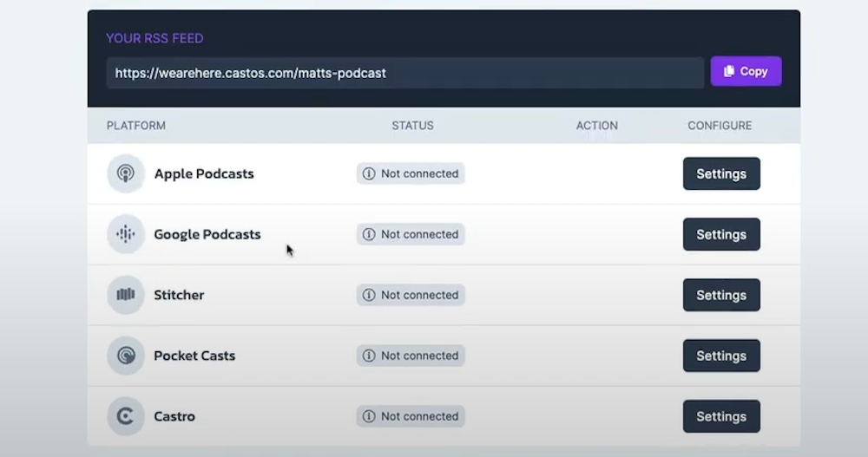This screenshot has width=868, height=457.
Task: Click the STATUS column header
Action: (413, 126)
